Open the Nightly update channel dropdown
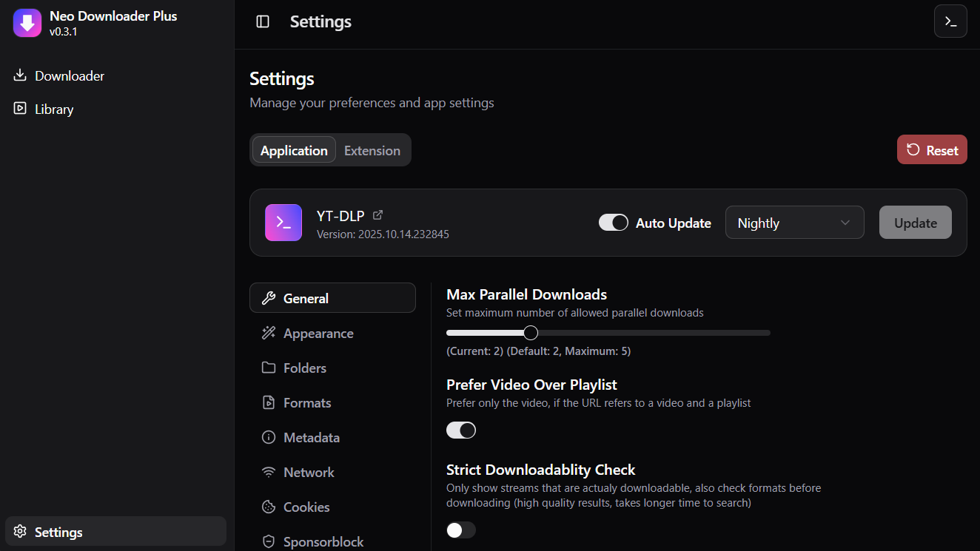Image resolution: width=980 pixels, height=551 pixels. [x=794, y=223]
